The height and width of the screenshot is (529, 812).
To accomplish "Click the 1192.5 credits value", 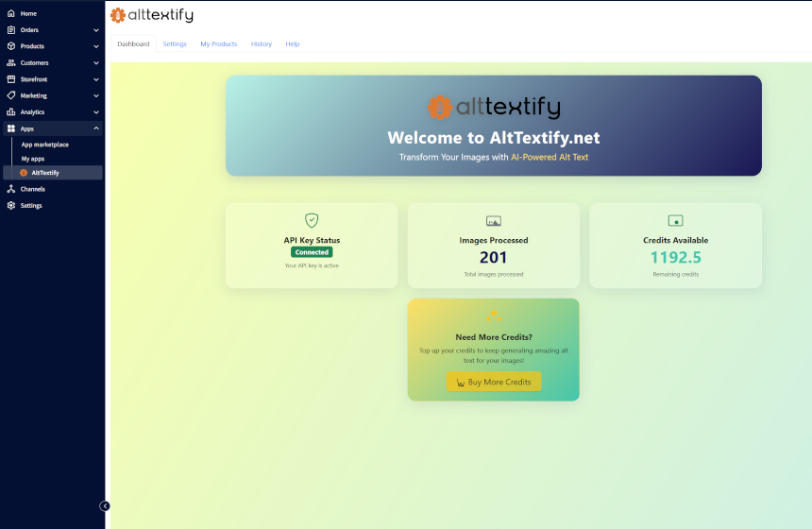I will click(x=675, y=258).
